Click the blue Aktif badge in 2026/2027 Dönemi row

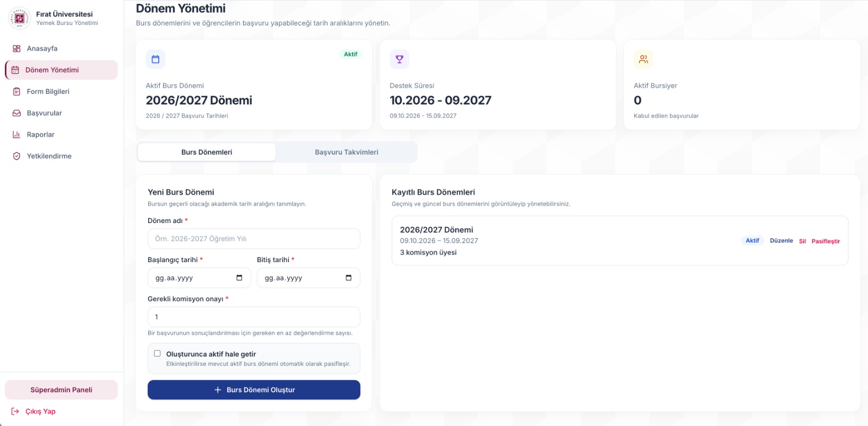[752, 240]
